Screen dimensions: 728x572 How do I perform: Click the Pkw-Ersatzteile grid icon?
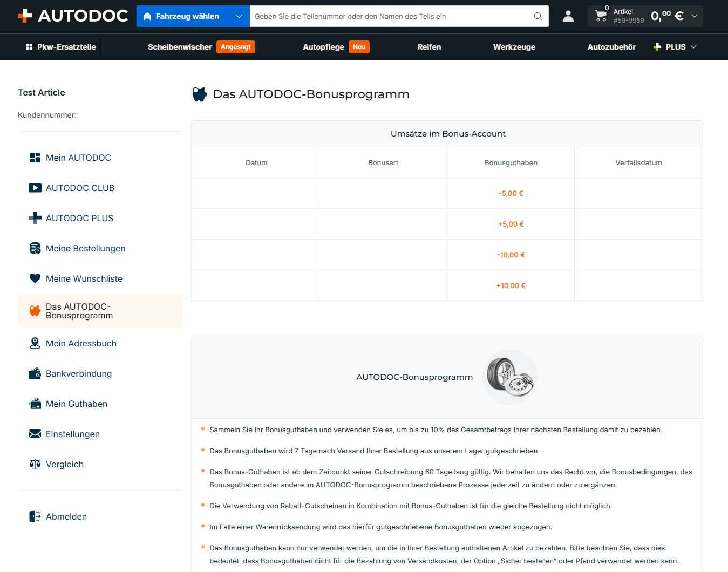coord(29,47)
